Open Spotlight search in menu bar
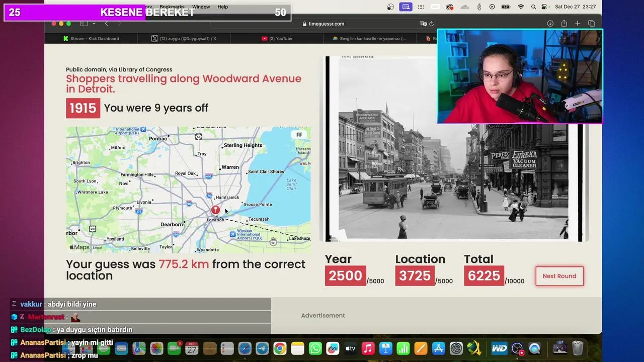644x362 pixels. 533,7
